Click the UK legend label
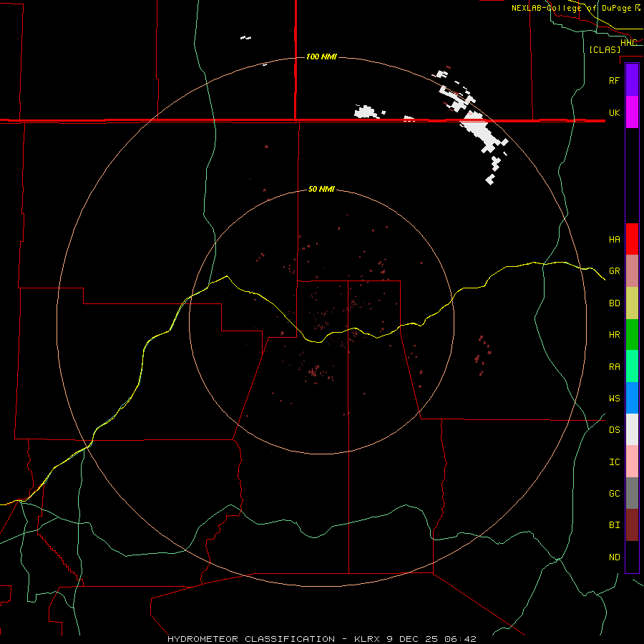 coord(615,112)
